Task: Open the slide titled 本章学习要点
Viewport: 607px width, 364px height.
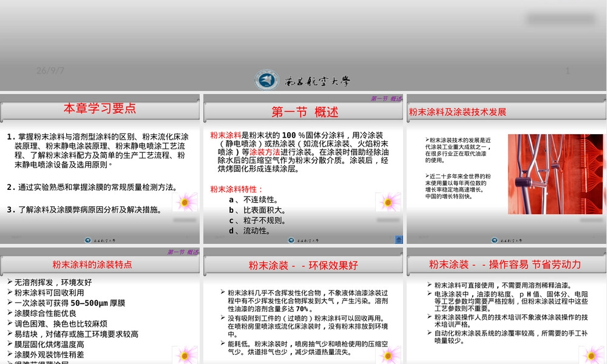Action: tap(100, 109)
